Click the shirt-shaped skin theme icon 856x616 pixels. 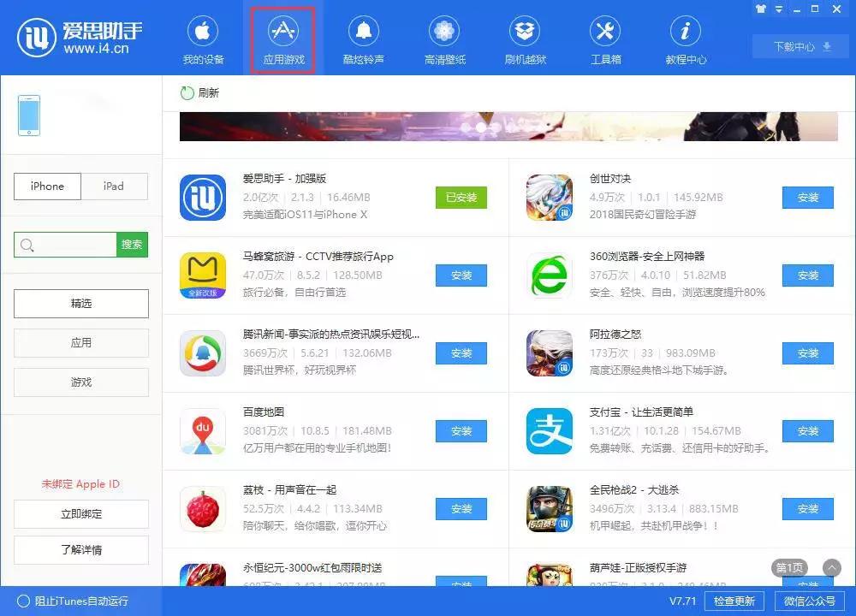[x=760, y=9]
